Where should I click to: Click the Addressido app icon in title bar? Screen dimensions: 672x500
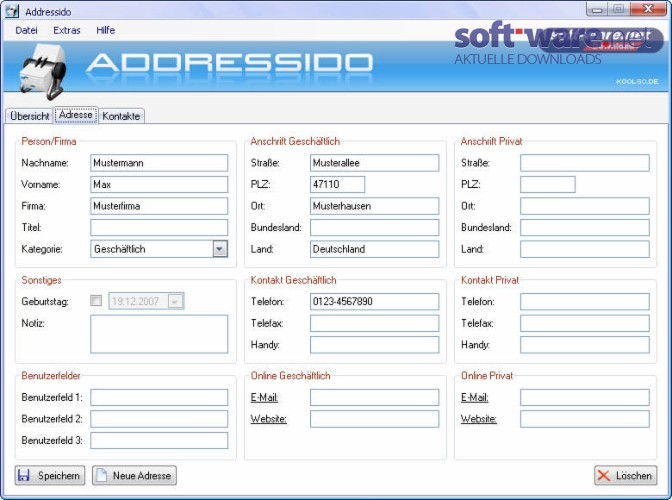[x=12, y=11]
